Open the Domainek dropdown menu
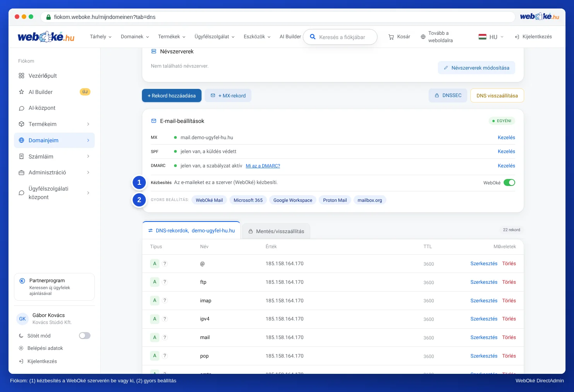 pyautogui.click(x=135, y=37)
